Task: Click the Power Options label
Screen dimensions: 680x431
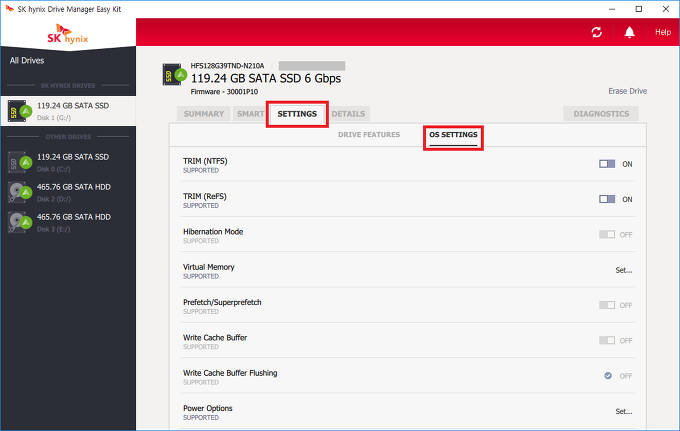Action: [207, 408]
